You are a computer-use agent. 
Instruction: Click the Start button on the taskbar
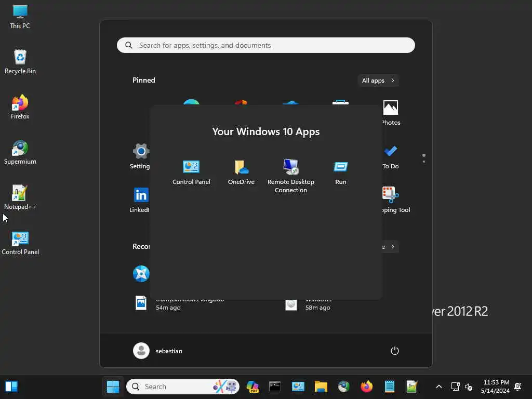(113, 387)
